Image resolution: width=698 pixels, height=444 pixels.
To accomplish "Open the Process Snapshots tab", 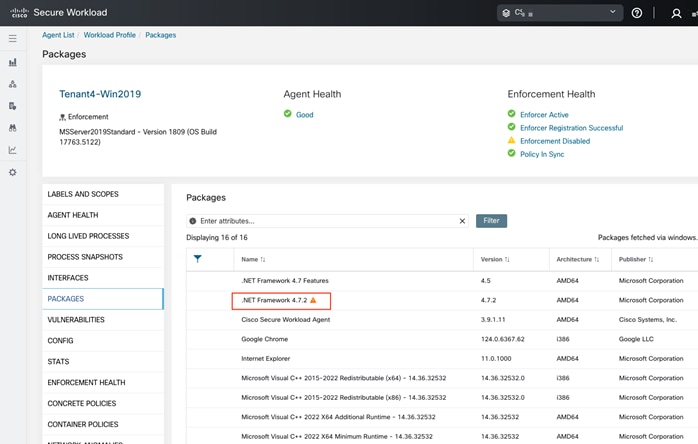I will tap(103, 257).
